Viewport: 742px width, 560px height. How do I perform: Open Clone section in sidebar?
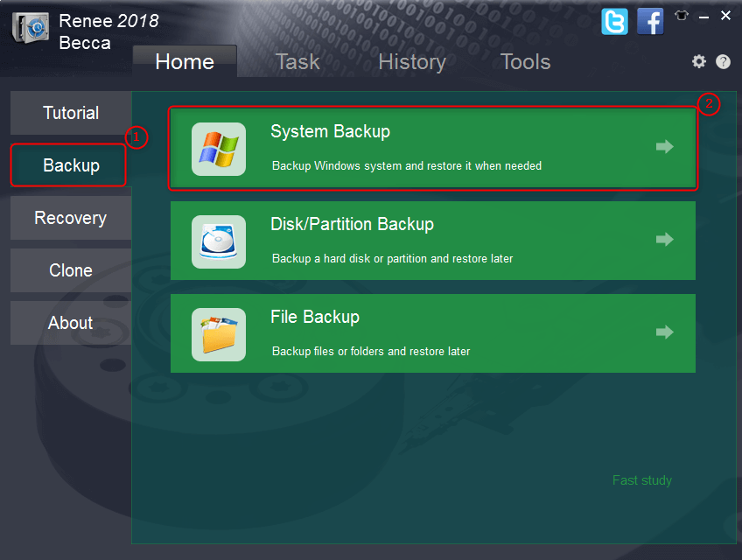(71, 270)
